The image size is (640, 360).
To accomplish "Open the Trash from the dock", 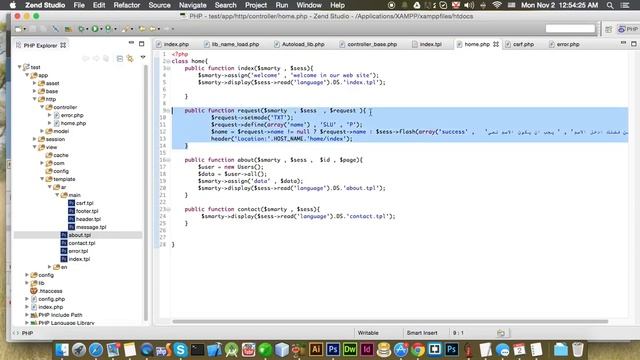I will [x=578, y=350].
